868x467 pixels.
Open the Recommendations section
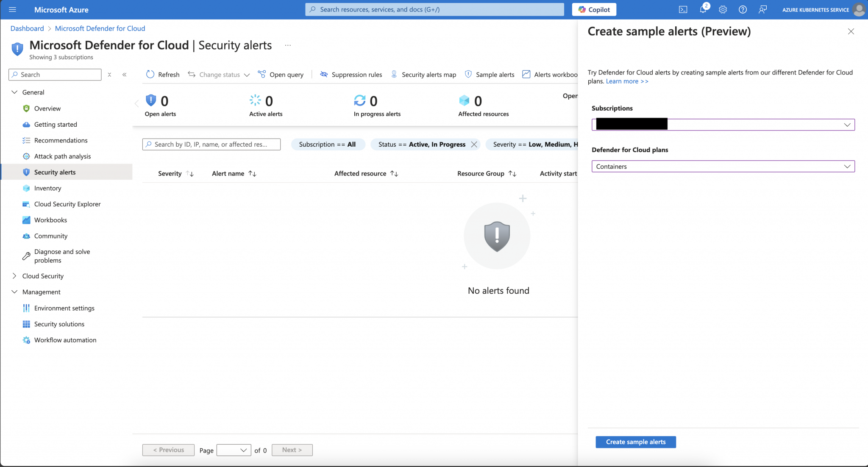tap(61, 140)
